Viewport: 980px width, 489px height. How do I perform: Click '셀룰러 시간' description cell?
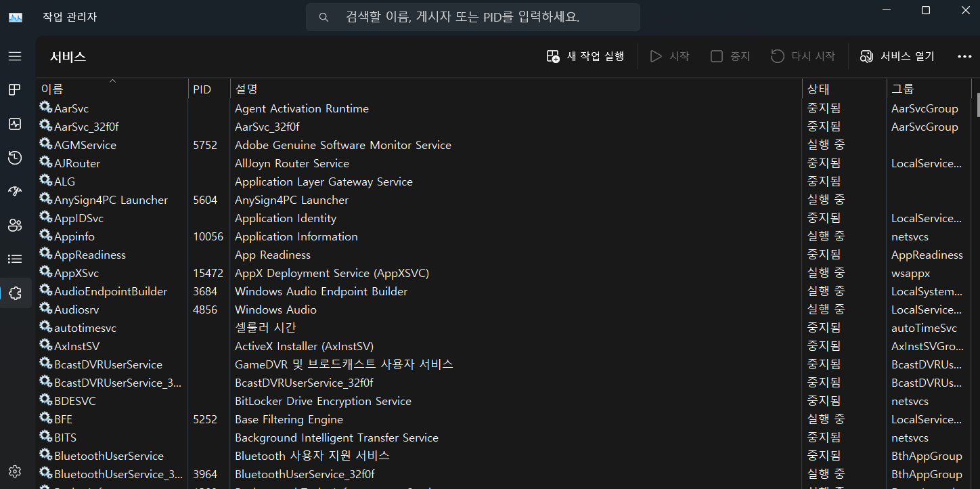(265, 328)
